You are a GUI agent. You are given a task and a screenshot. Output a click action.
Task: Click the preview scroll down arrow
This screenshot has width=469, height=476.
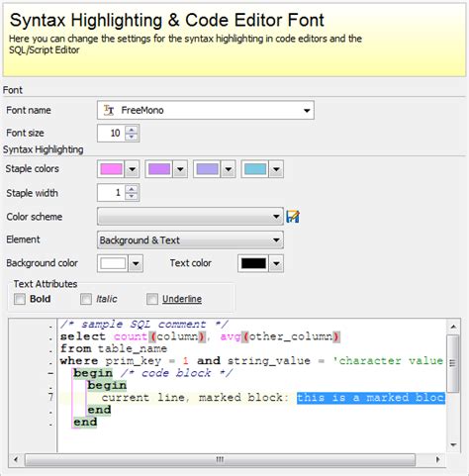pos(453,445)
